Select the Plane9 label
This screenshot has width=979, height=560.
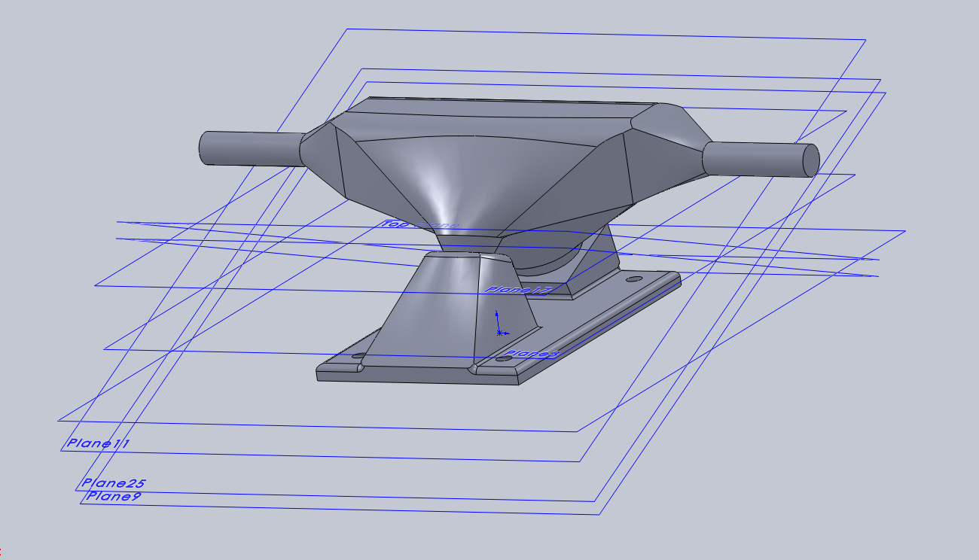(x=113, y=496)
